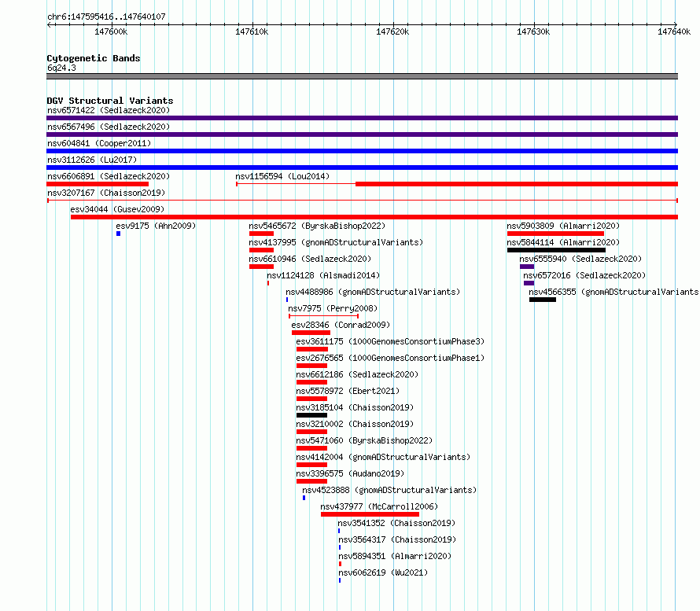Select the nsv6606891 red variant bar
700x611 pixels.
pyautogui.click(x=98, y=184)
